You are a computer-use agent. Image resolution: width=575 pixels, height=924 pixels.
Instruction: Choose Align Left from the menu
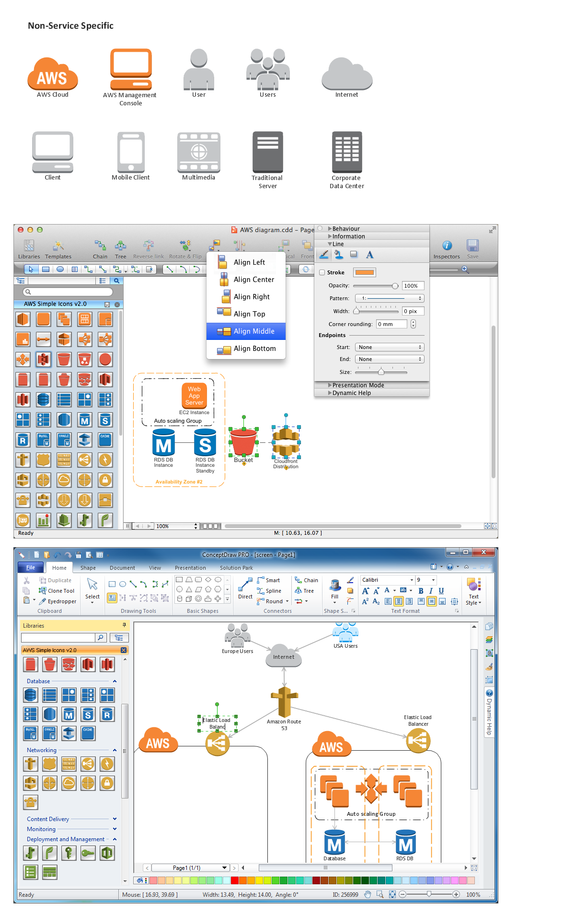tap(246, 262)
